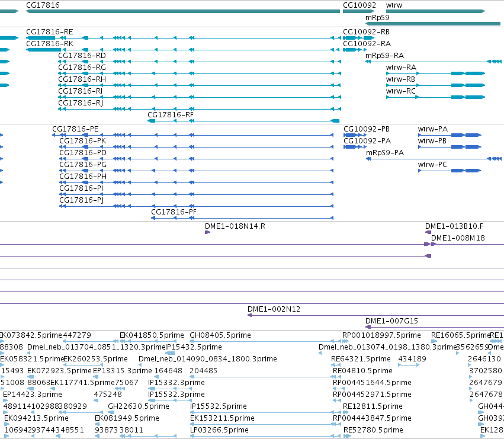Select transcript CG17816-RD

click(82, 56)
